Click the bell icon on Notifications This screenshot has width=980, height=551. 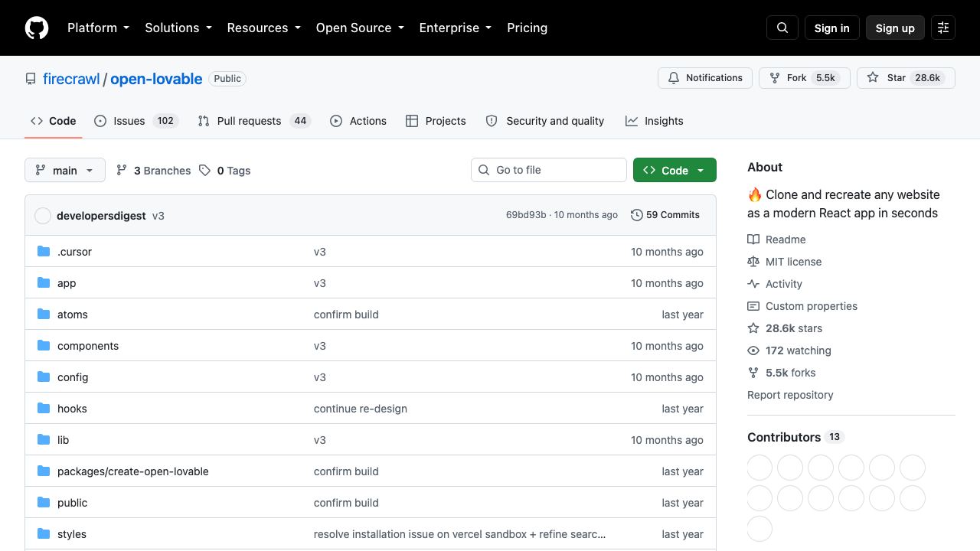point(674,78)
